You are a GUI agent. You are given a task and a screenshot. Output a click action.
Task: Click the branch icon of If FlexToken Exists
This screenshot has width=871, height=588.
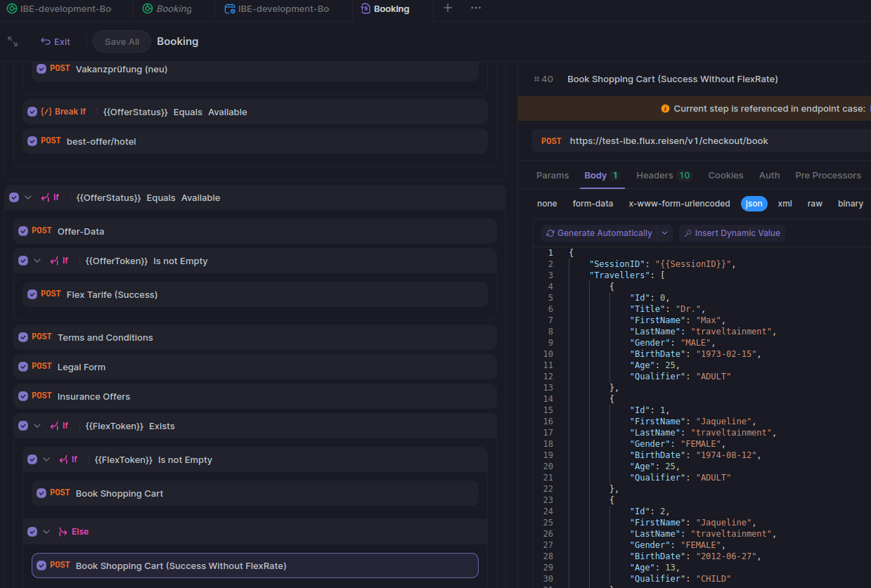point(54,426)
